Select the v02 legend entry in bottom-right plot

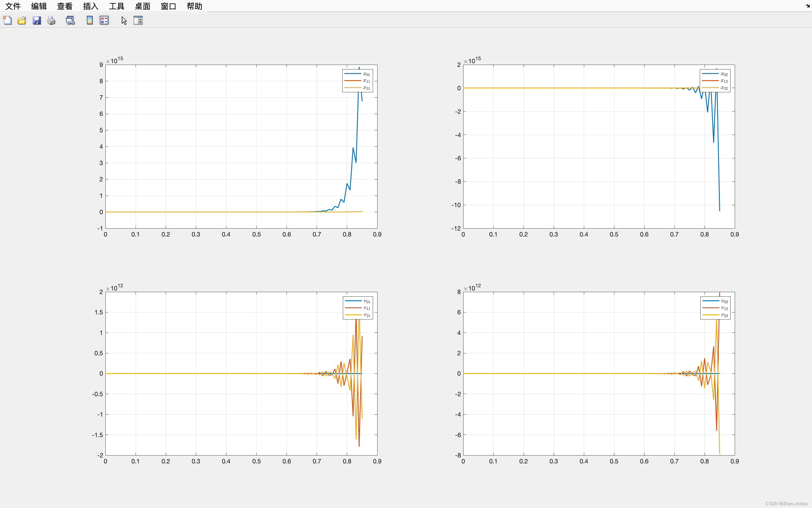(715, 301)
